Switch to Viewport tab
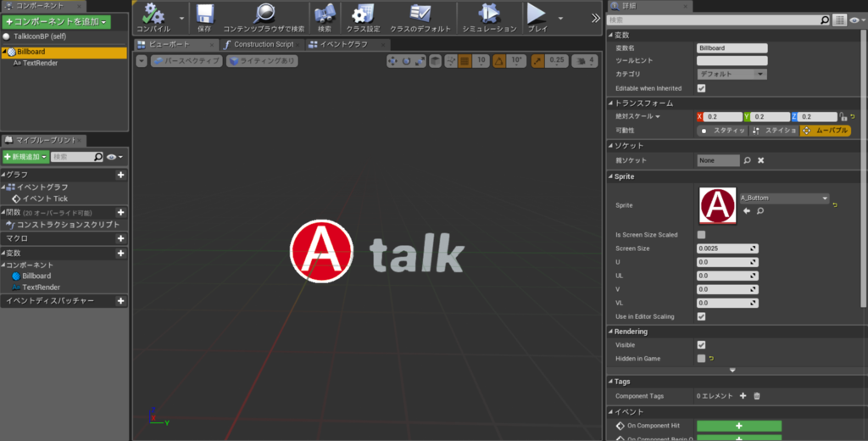This screenshot has width=868, height=441. coord(176,44)
